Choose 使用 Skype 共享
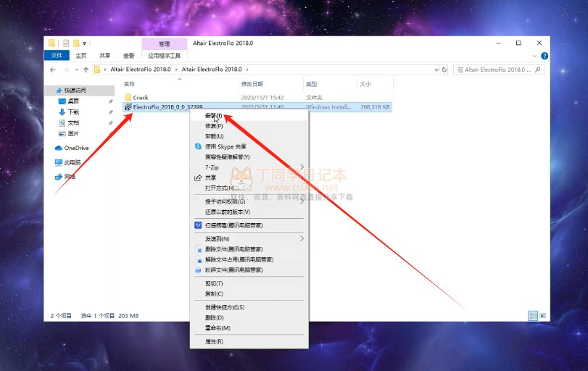This screenshot has height=371, width=588. [249, 146]
